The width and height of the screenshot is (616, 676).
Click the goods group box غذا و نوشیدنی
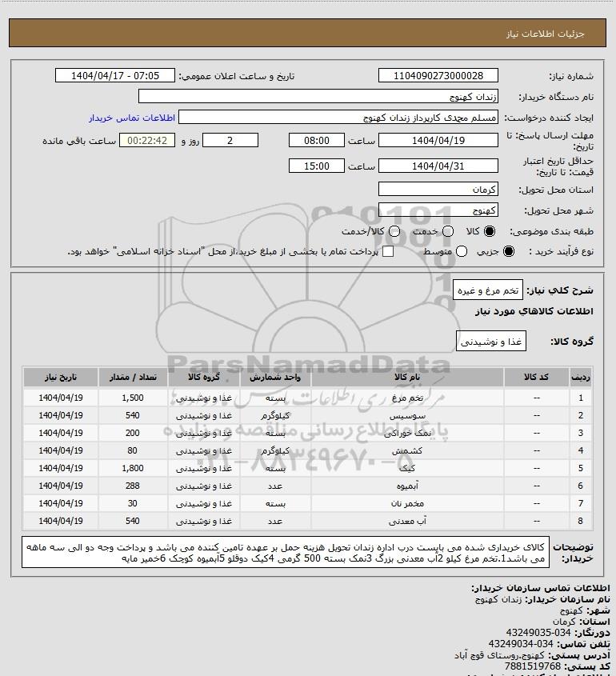[491, 341]
